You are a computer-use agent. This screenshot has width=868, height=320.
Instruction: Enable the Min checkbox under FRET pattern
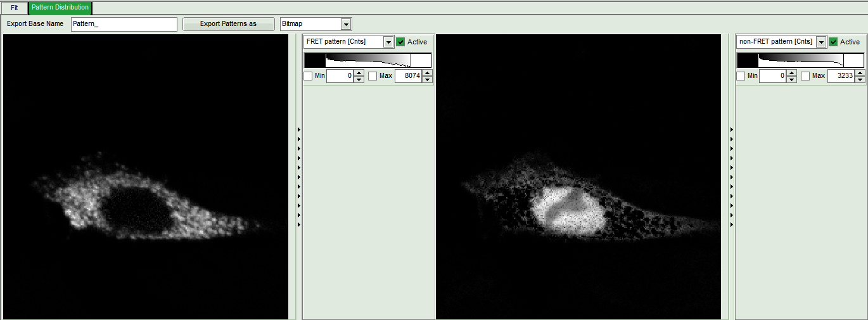coord(309,76)
